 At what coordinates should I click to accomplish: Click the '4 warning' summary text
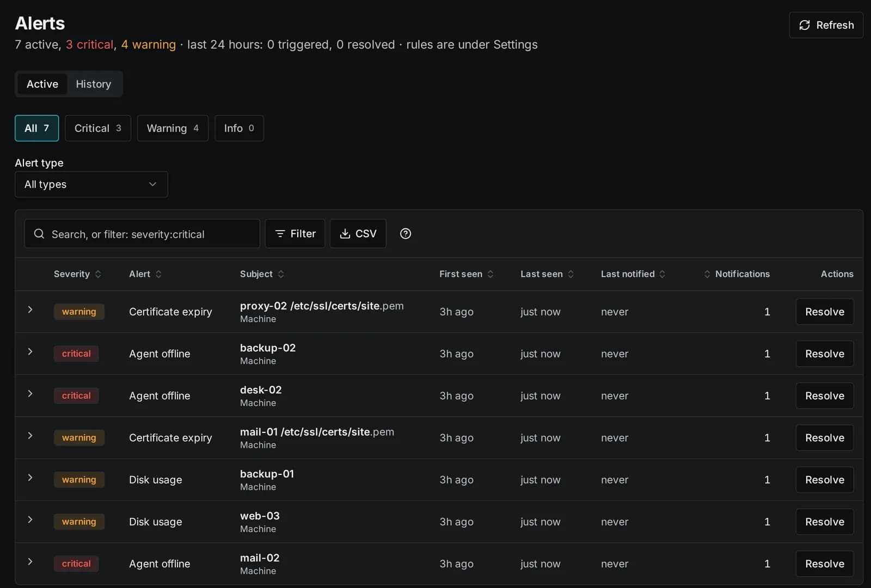[x=148, y=45]
